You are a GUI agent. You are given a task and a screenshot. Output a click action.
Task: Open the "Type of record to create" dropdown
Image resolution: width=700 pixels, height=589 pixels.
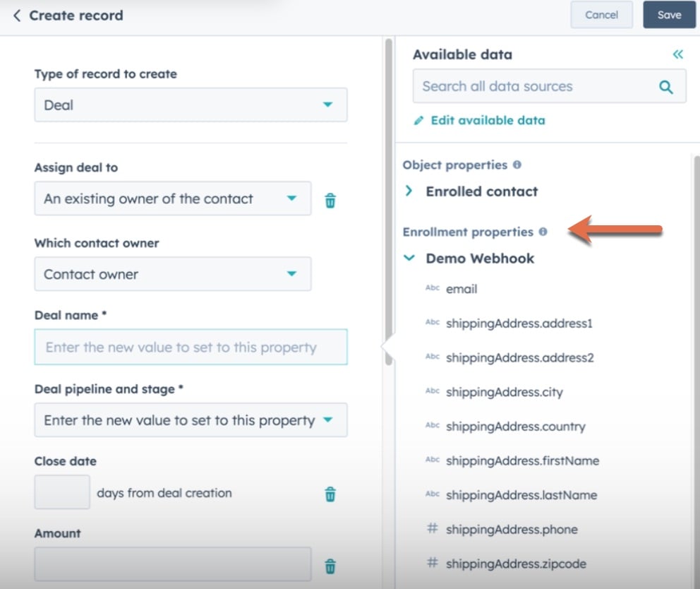(x=191, y=104)
